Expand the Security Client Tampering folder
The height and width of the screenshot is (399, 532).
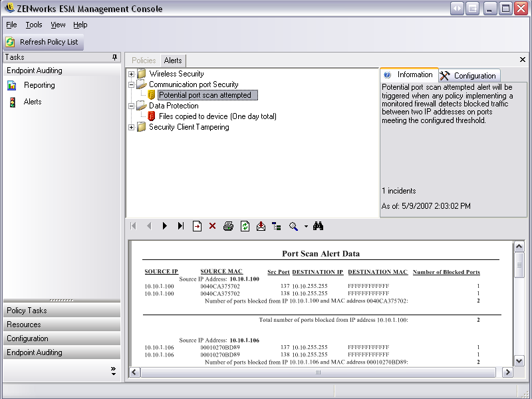click(x=131, y=127)
